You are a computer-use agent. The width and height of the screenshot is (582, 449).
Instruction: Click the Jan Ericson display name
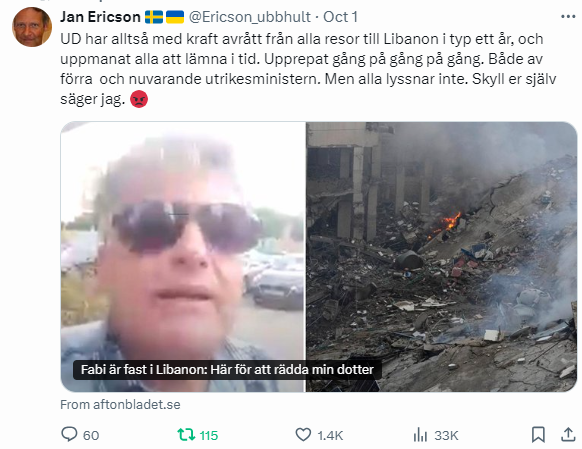click(x=100, y=17)
